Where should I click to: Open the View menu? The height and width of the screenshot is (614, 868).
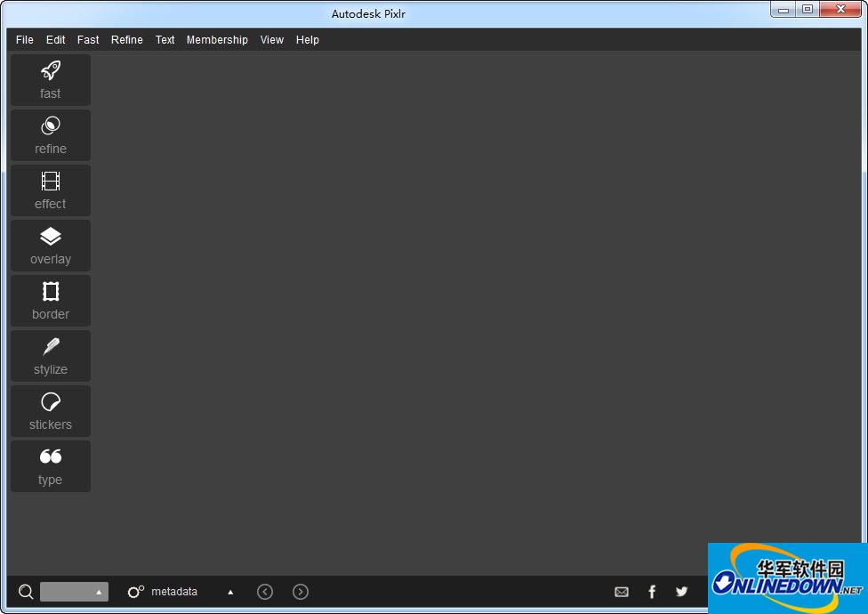[x=272, y=40]
